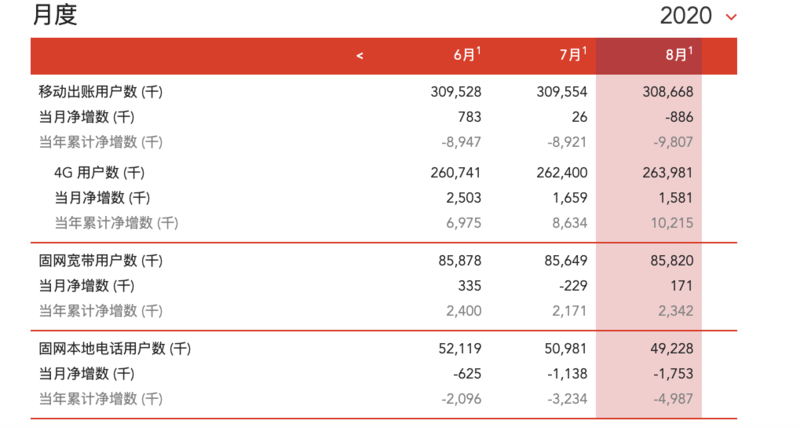
Task: Select the 6月 column header
Action: (x=466, y=55)
